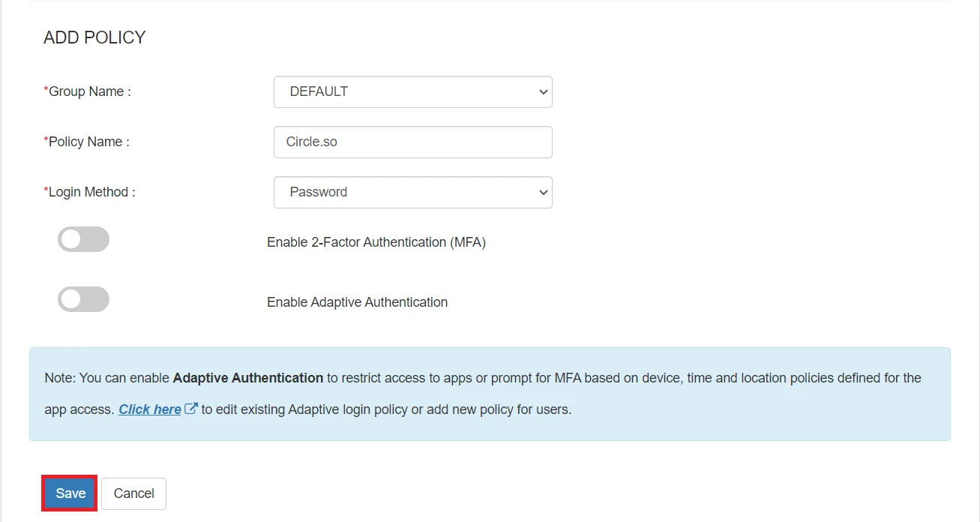The image size is (980, 522).
Task: Expand the Group Name chevron arrow
Action: click(542, 91)
